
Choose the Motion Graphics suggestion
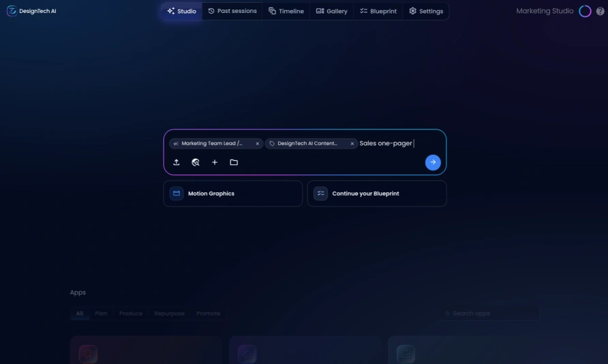232,194
